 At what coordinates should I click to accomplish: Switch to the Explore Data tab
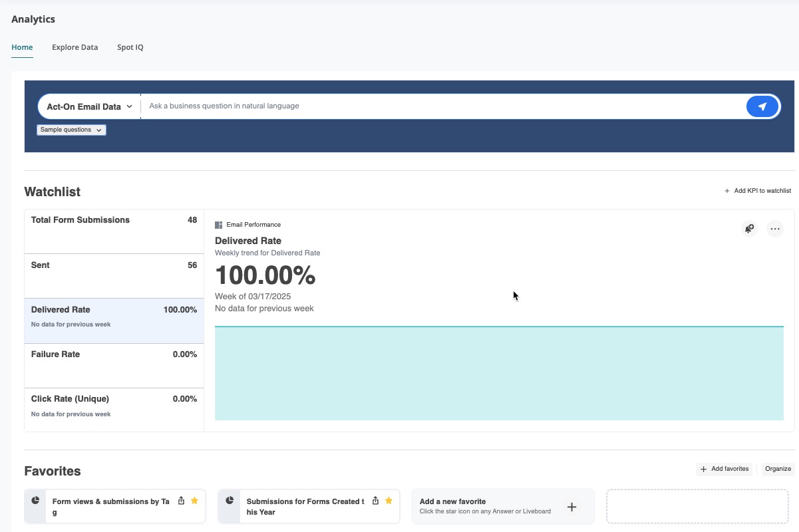[75, 47]
